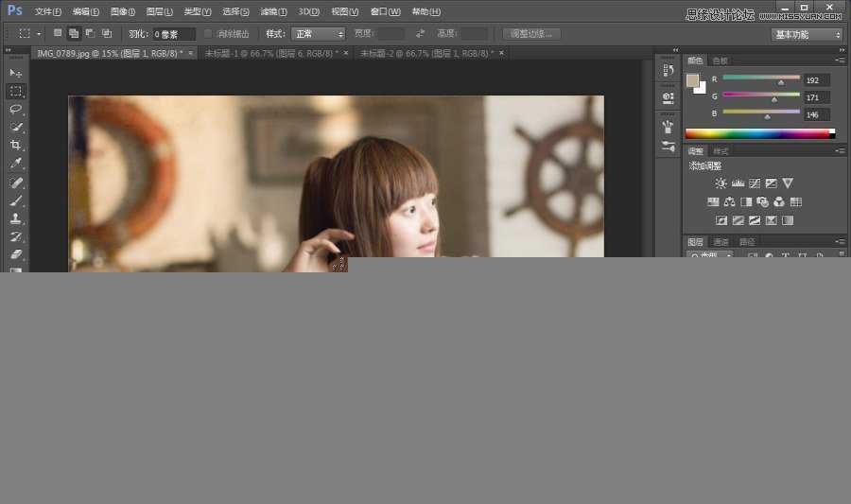The width and height of the screenshot is (851, 504).
Task: Click the 羽化 feather input field
Action: 174,34
